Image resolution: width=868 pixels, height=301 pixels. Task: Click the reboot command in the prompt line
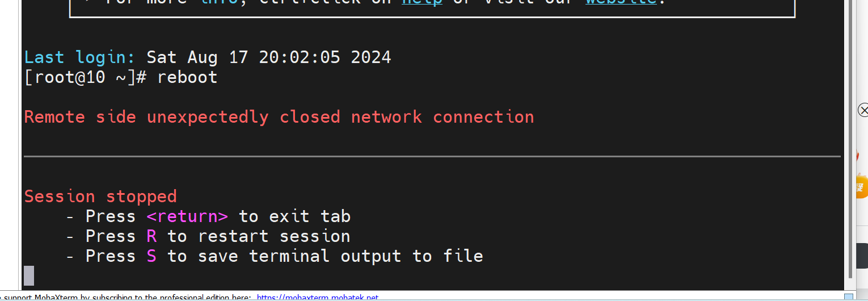click(x=187, y=77)
